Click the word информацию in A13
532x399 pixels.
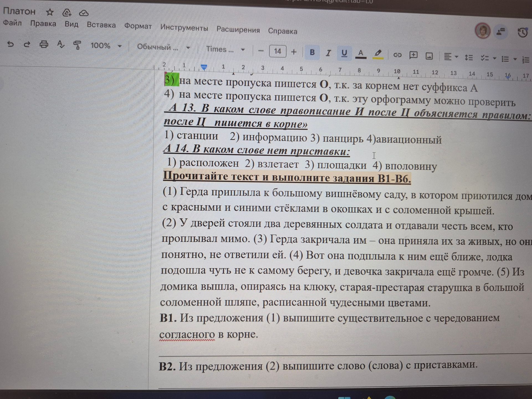point(275,137)
